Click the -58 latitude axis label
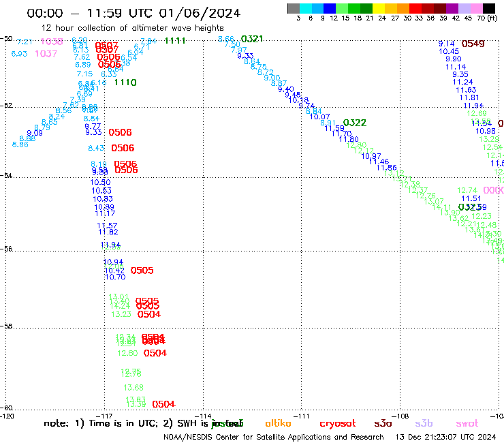Screen dimensions: 504x443 pyautogui.click(x=6, y=326)
